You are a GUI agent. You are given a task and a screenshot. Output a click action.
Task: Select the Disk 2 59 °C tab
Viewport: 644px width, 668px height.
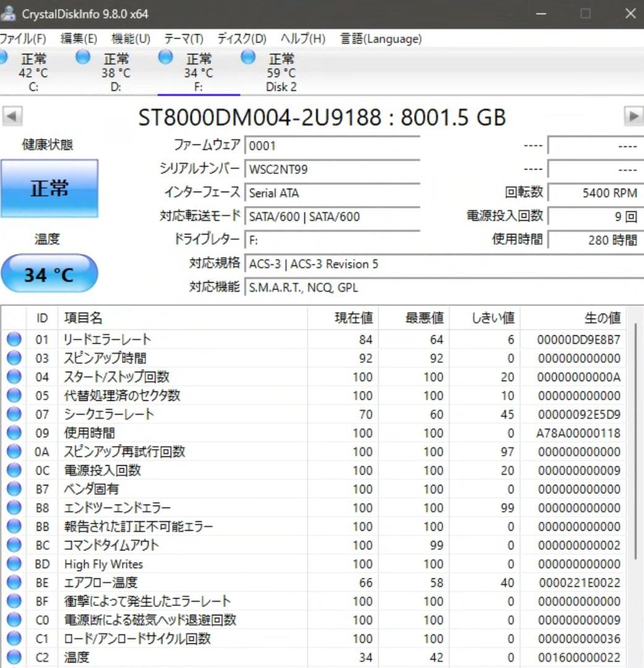(281, 72)
